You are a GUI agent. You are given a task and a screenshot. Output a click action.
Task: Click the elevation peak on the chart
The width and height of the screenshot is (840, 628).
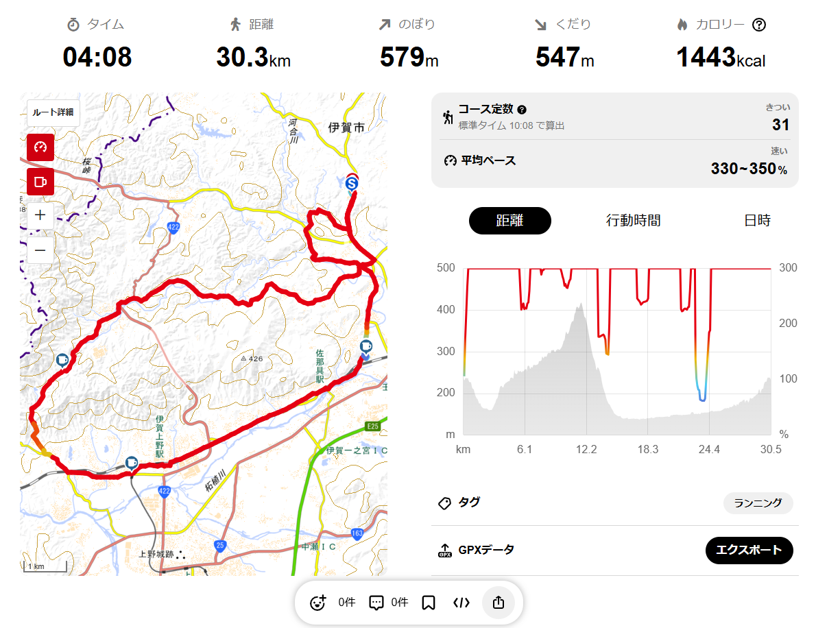click(581, 305)
